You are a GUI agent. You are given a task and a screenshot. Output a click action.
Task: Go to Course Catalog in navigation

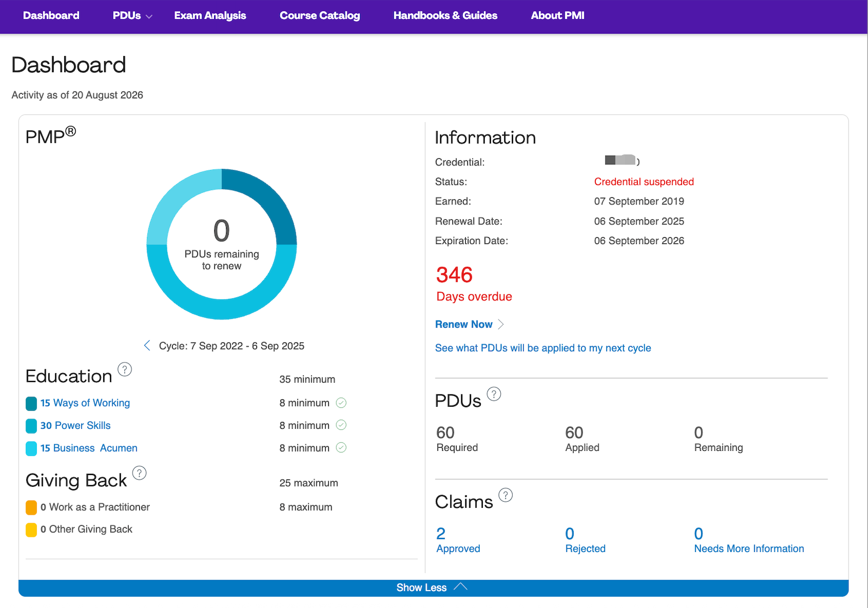[319, 16]
